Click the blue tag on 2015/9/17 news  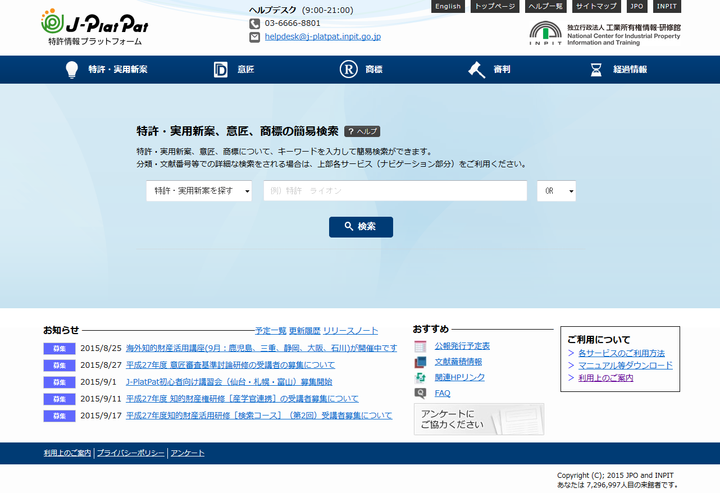[x=59, y=416]
